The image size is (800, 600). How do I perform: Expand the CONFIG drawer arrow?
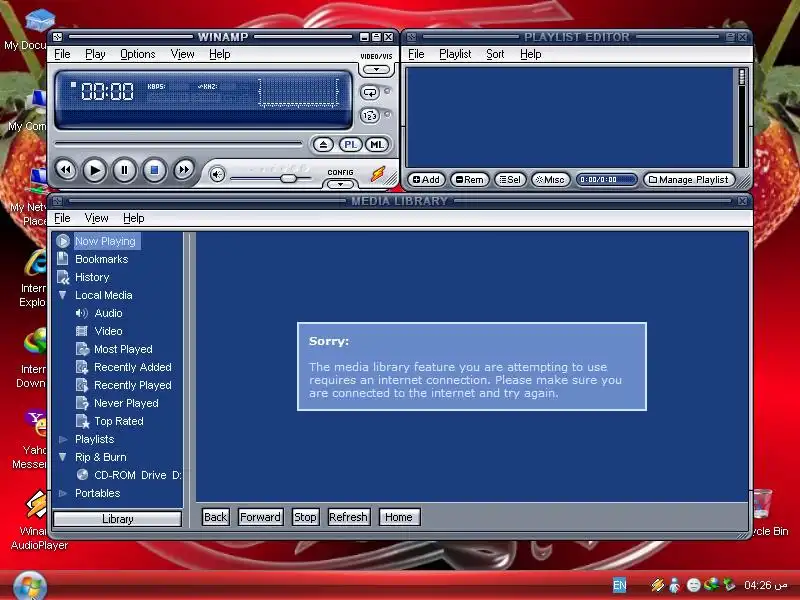(340, 184)
